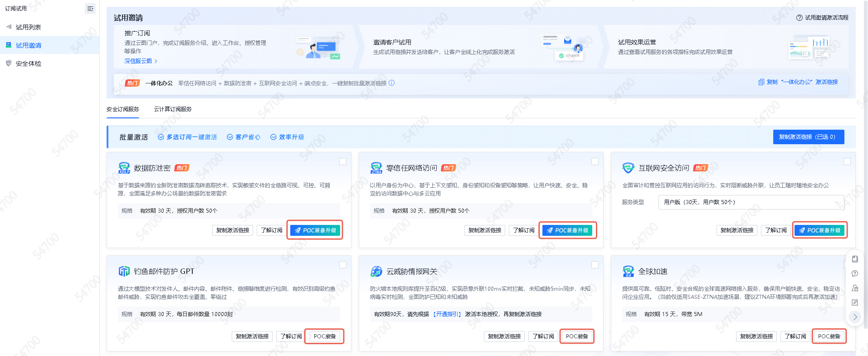This screenshot has width=868, height=356.
Task: Click the 数据防泄密 XDLP product icon
Action: click(124, 168)
